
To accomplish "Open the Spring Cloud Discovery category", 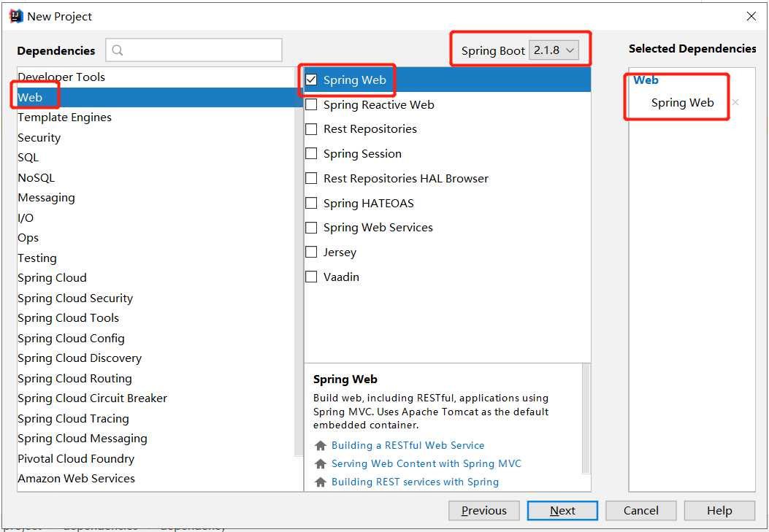I will [156, 358].
